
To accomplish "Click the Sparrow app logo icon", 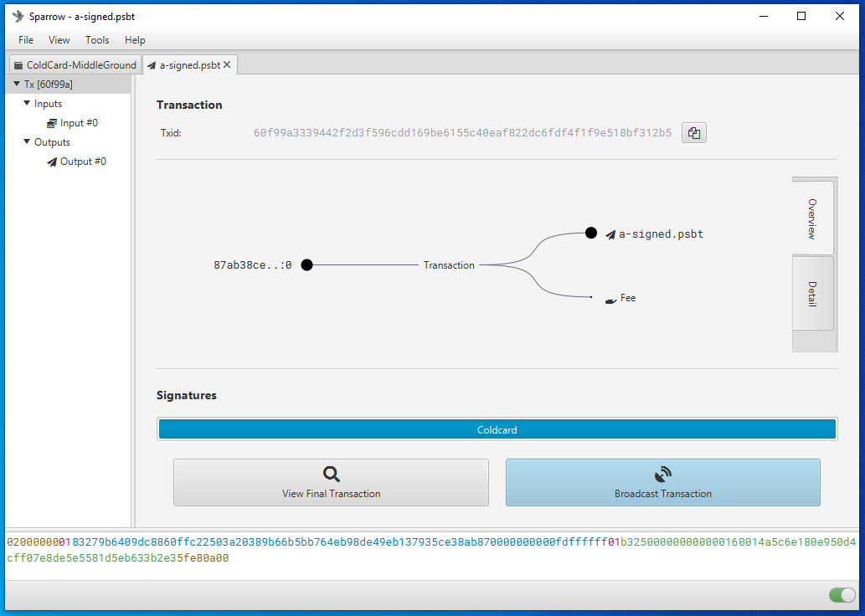I will 18,17.
